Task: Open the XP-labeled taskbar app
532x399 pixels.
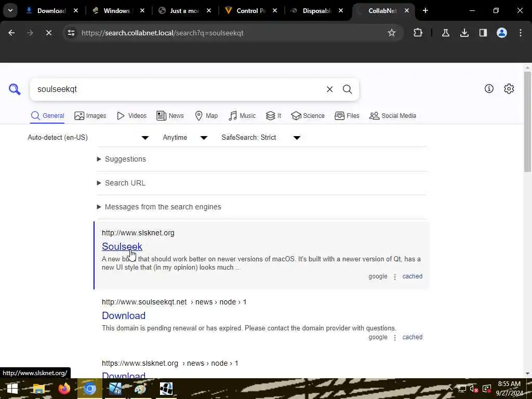Action: [115, 389]
